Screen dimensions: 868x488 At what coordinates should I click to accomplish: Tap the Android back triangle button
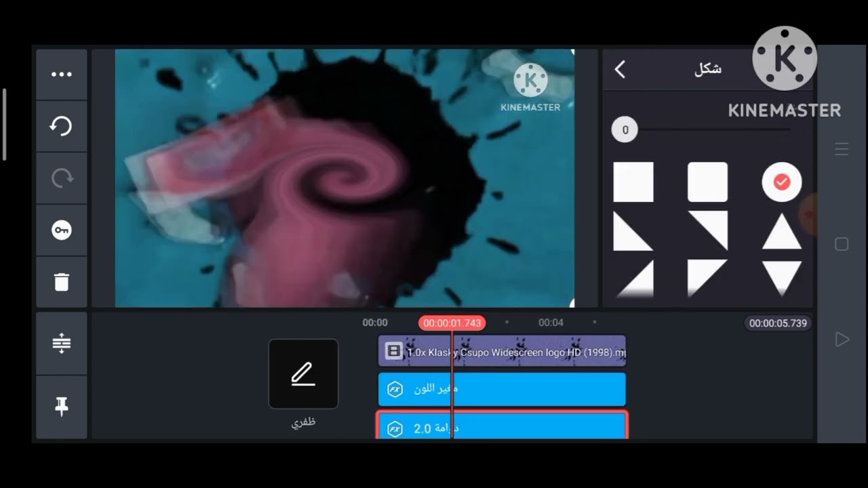[842, 339]
